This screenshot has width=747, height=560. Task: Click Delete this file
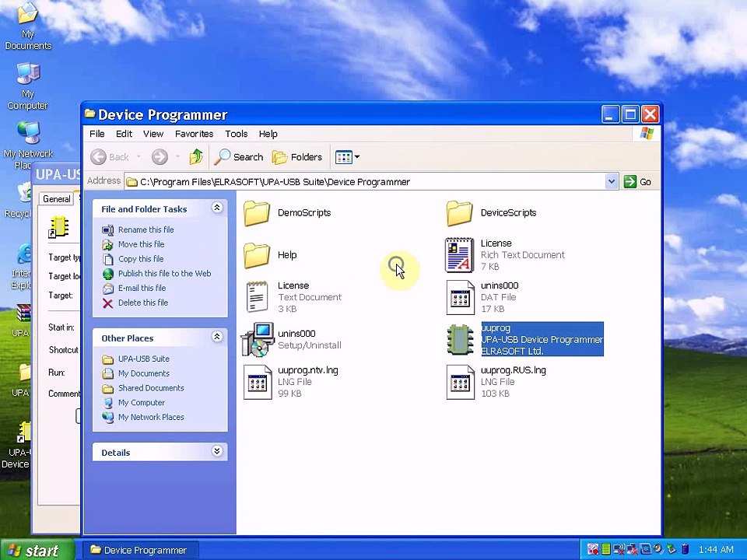(x=143, y=303)
